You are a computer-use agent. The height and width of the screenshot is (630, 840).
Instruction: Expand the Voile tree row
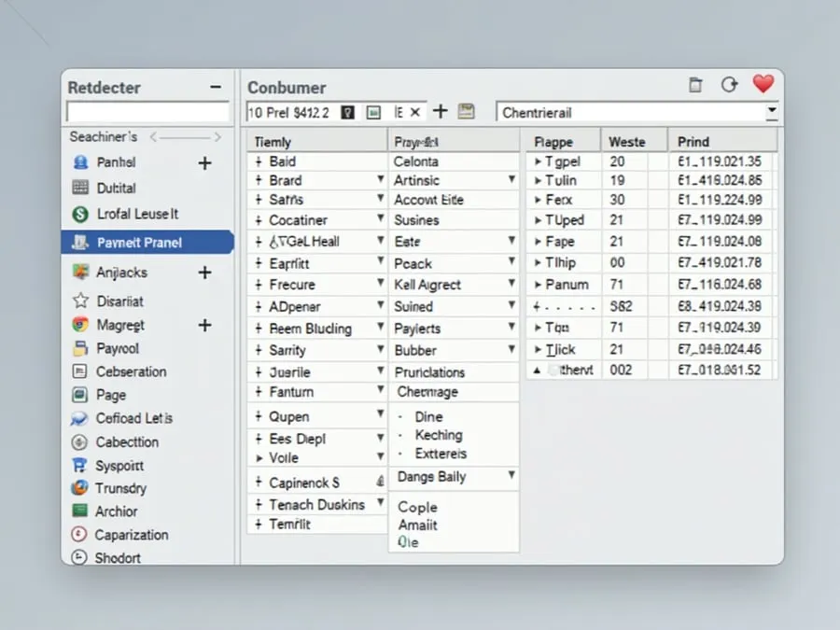tap(259, 458)
